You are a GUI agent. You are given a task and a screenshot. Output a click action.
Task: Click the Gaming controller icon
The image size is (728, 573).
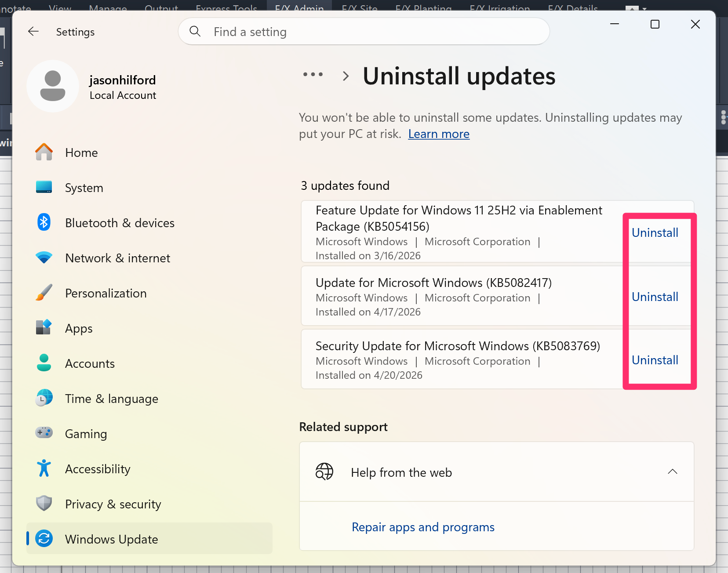point(44,433)
